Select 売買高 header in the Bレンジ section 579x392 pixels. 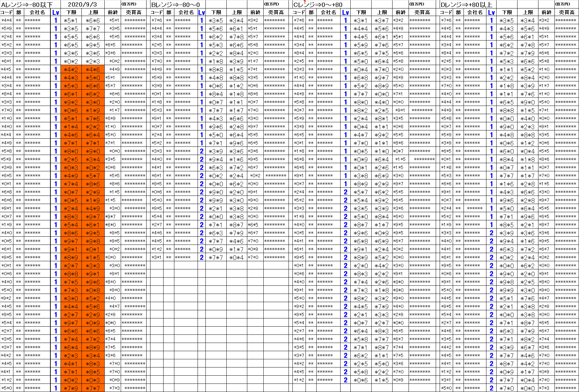point(276,12)
